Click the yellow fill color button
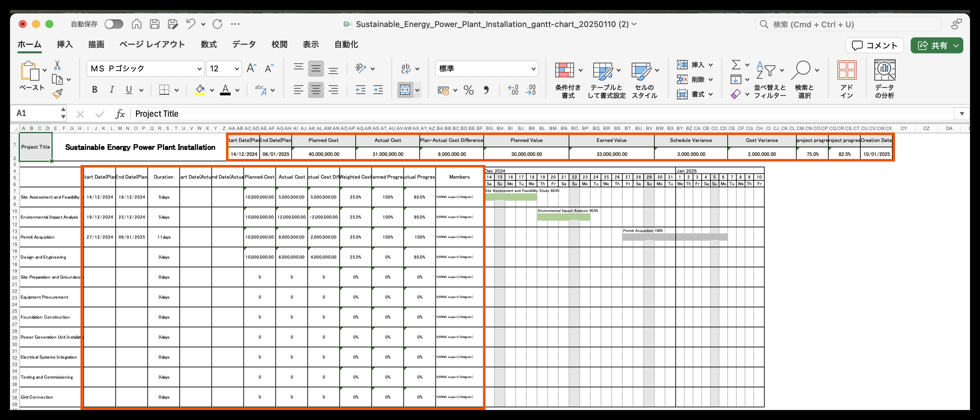This screenshot has height=420, width=980. coord(200,90)
